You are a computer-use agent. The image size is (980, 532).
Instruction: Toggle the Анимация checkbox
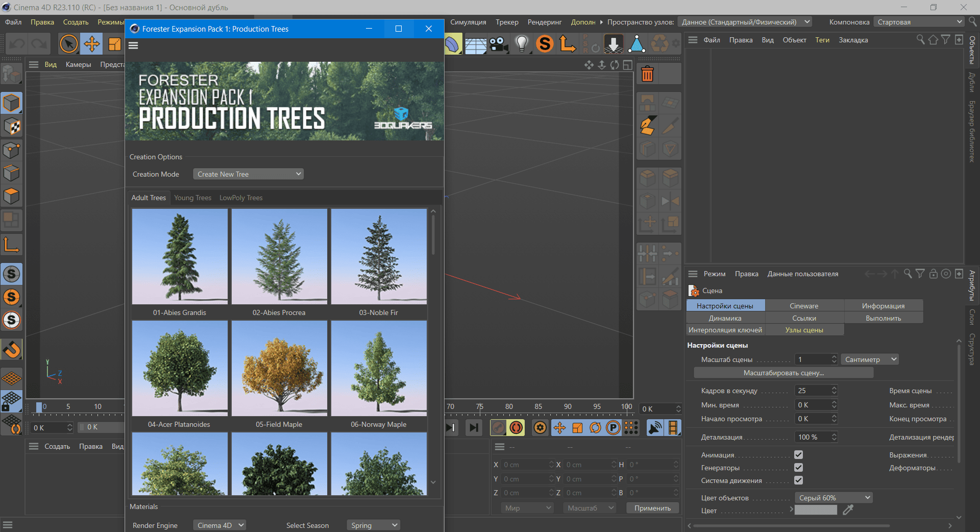799,454
